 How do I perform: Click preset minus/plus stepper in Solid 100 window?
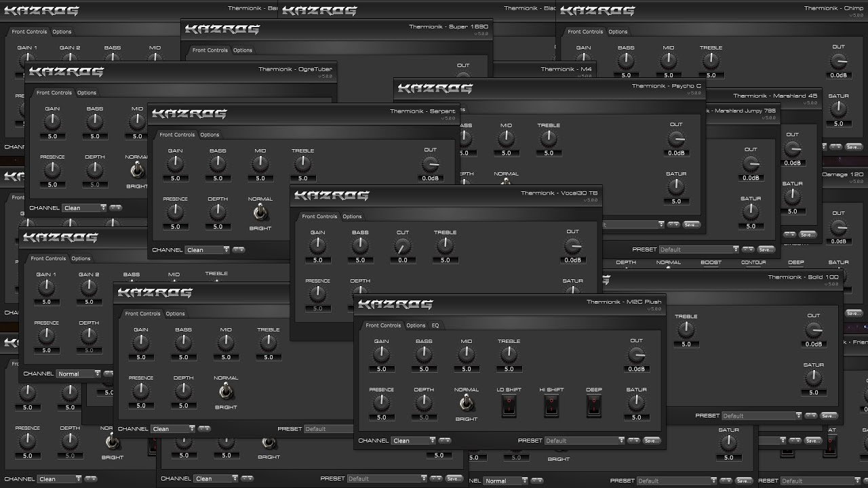pyautogui.click(x=811, y=415)
